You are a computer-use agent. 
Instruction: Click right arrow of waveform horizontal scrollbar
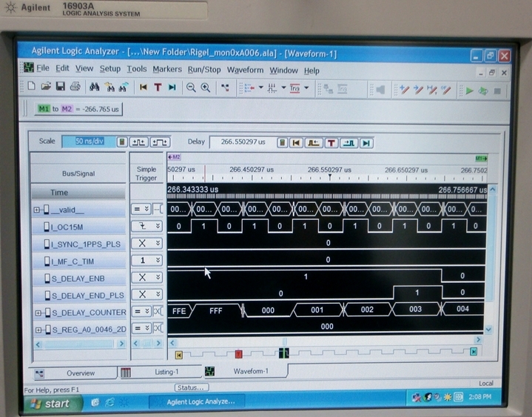pyautogui.click(x=479, y=339)
